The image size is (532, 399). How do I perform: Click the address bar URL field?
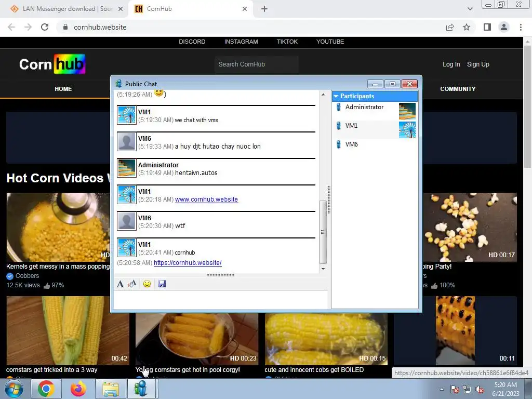click(x=251, y=27)
